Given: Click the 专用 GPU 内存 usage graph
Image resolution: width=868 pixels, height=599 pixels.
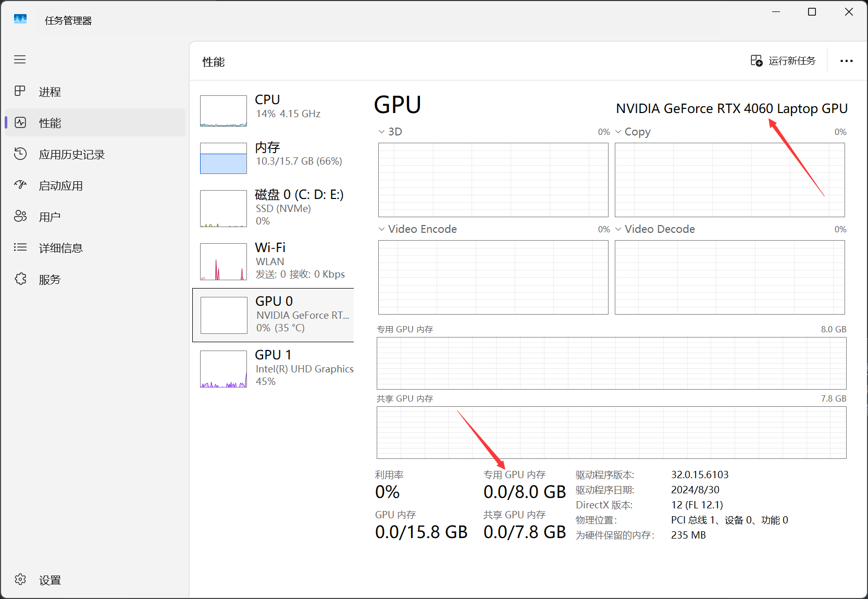Looking at the screenshot, I should click(611, 363).
